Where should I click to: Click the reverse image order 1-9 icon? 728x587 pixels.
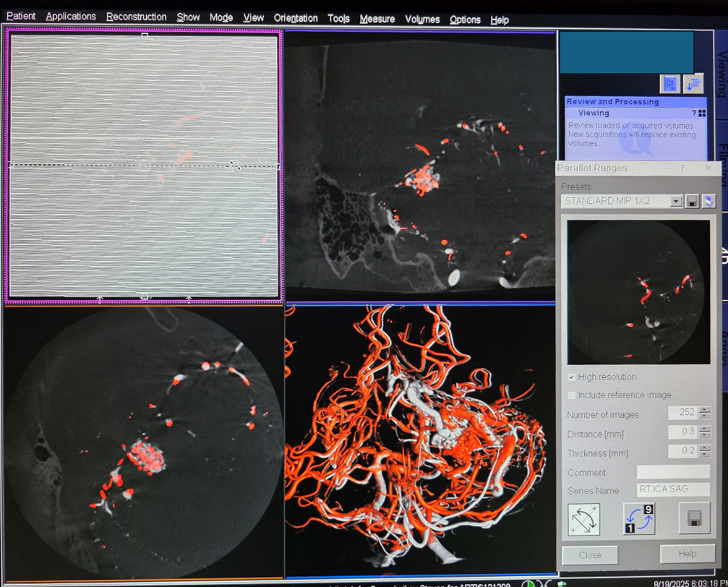(x=639, y=519)
